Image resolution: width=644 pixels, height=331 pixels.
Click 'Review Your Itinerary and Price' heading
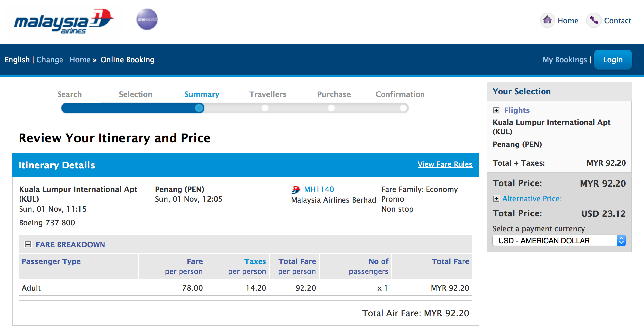(x=115, y=138)
